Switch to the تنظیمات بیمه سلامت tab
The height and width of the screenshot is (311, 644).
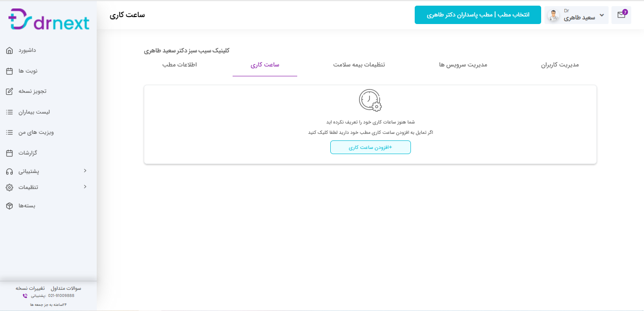coord(359,65)
